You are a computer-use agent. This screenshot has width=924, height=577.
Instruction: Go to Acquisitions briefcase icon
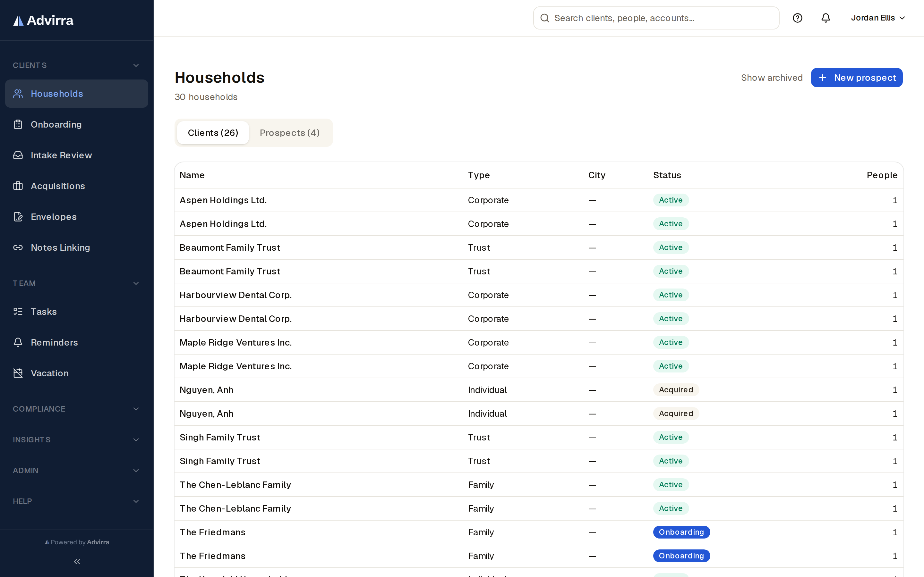pyautogui.click(x=18, y=186)
